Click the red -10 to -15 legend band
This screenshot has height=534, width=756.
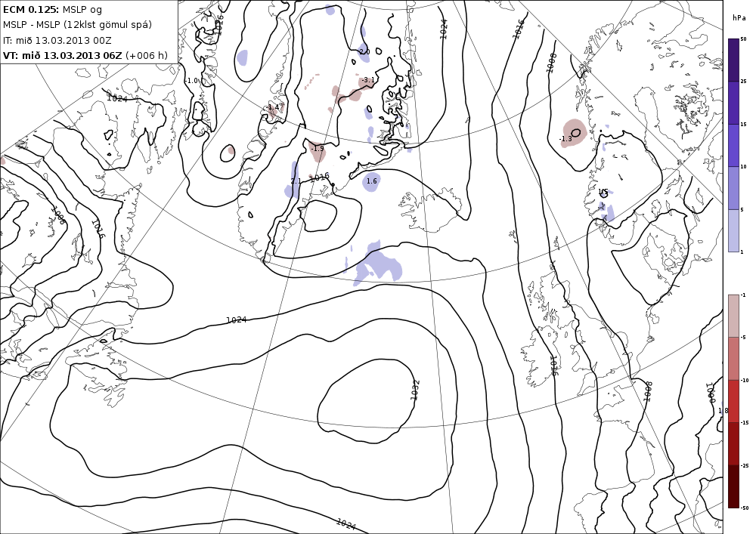tap(733, 401)
